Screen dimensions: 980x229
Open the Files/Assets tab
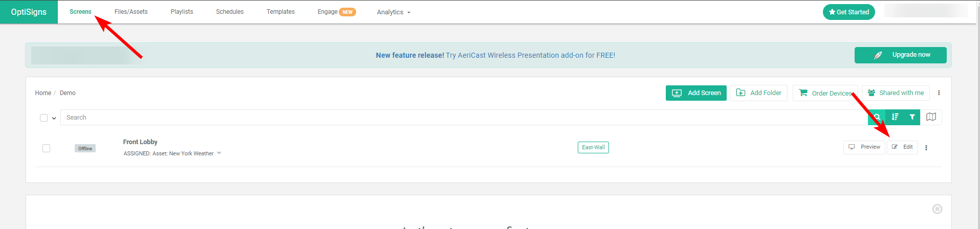point(131,12)
